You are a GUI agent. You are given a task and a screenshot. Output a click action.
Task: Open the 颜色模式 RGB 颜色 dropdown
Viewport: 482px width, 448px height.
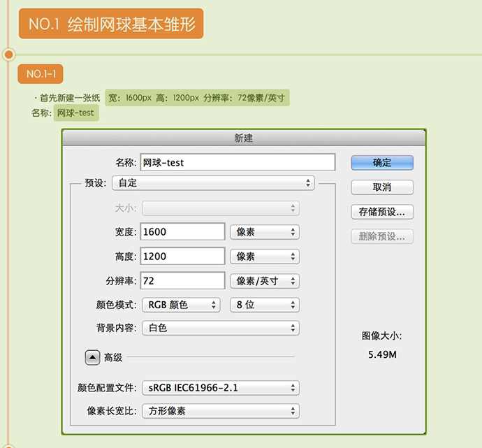coord(181,305)
